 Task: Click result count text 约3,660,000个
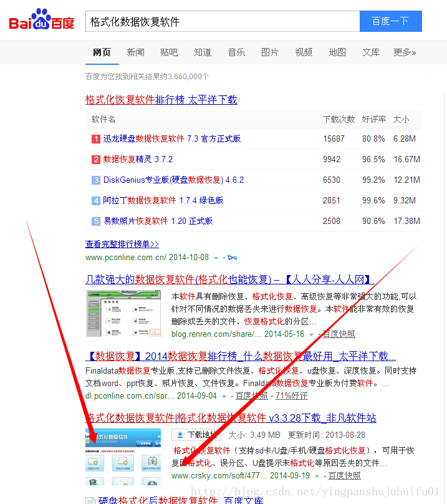(184, 77)
